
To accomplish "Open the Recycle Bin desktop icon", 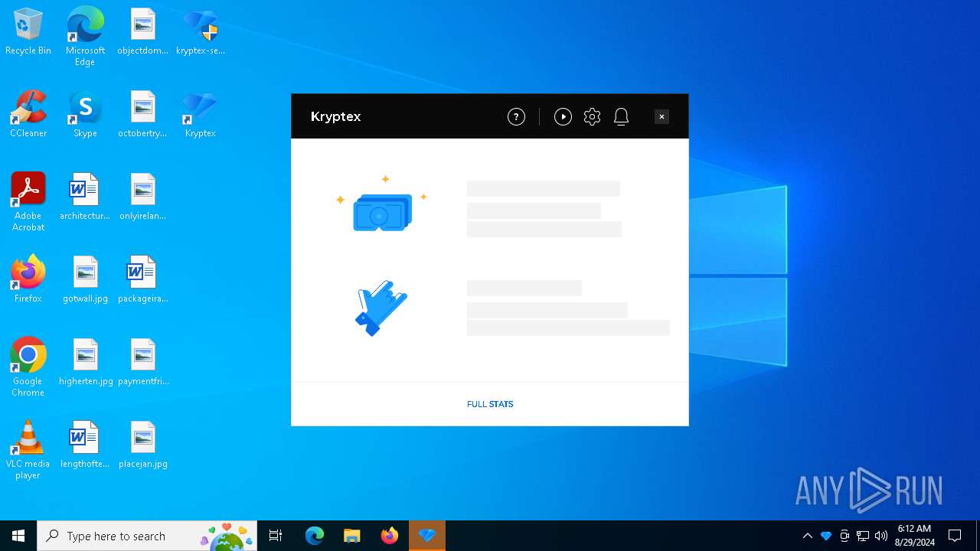I will click(x=28, y=32).
